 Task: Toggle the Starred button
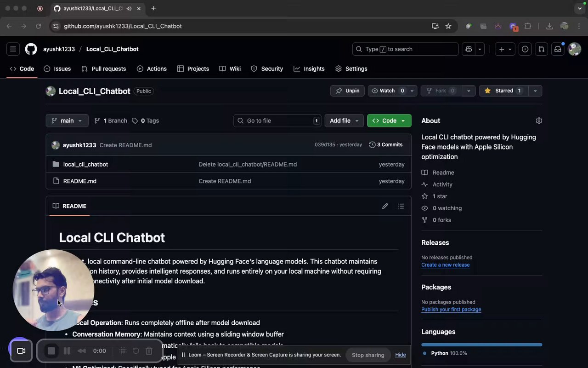point(503,91)
